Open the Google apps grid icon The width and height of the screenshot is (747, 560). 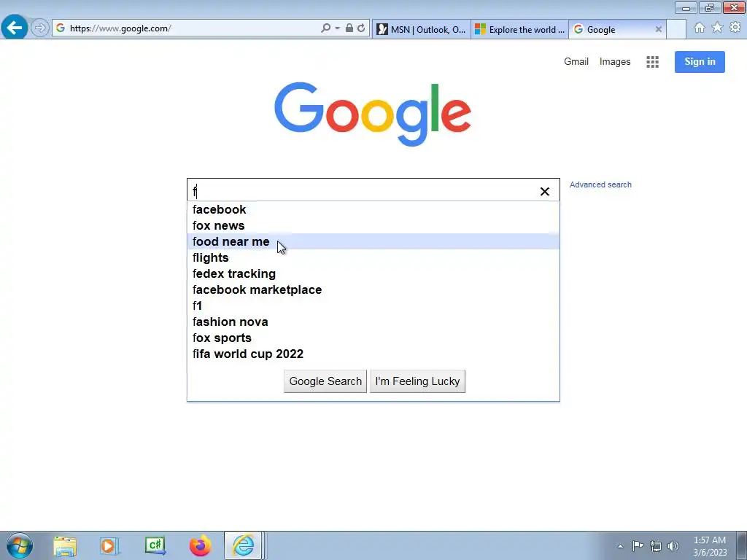point(653,62)
